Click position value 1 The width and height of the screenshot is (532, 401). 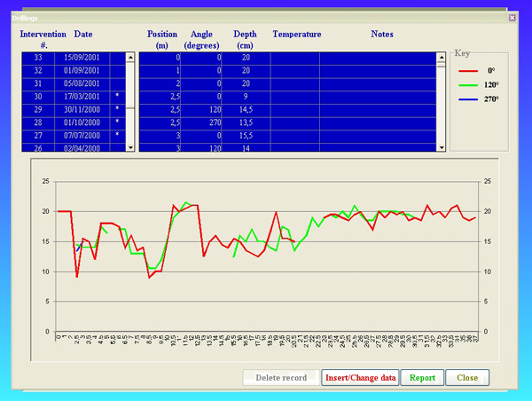(x=178, y=71)
